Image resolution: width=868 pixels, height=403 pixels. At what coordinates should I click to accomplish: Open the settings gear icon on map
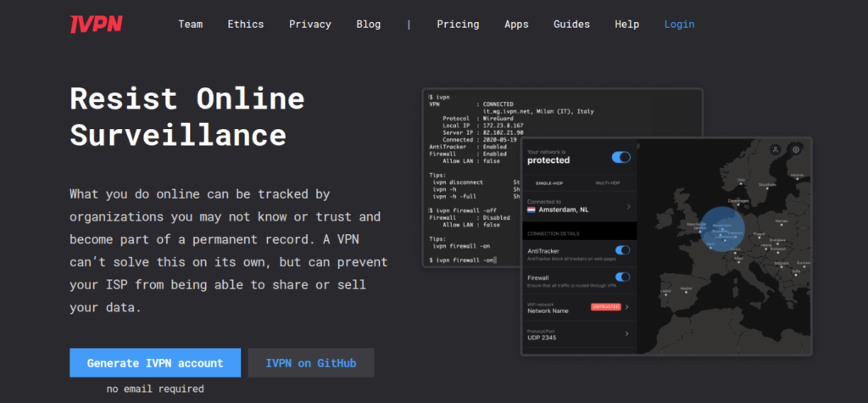(796, 149)
